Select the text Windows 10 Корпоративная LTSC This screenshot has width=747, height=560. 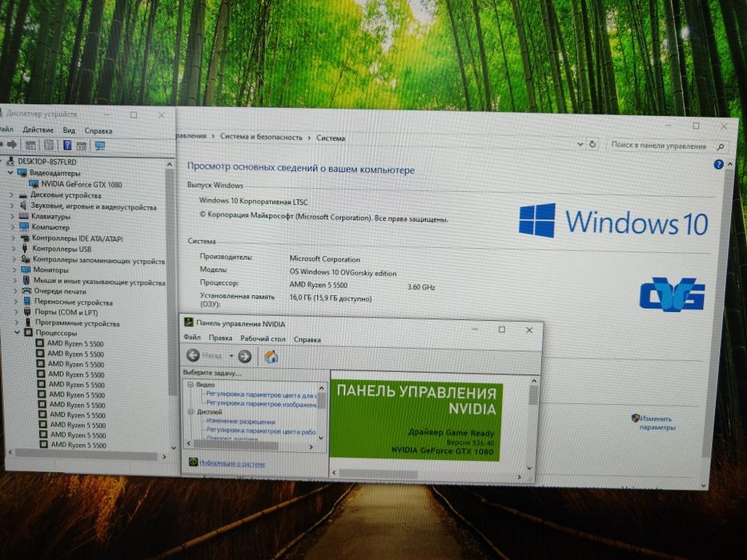[x=253, y=201]
